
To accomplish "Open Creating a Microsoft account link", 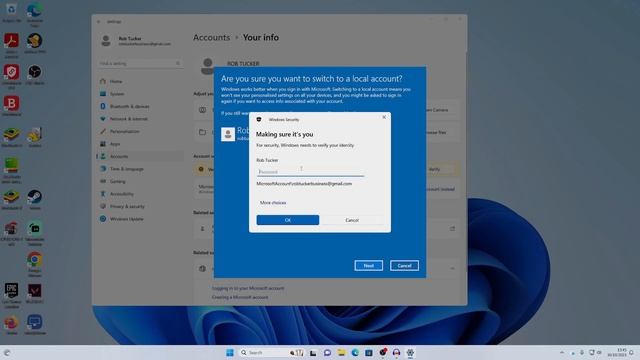I will (240, 297).
